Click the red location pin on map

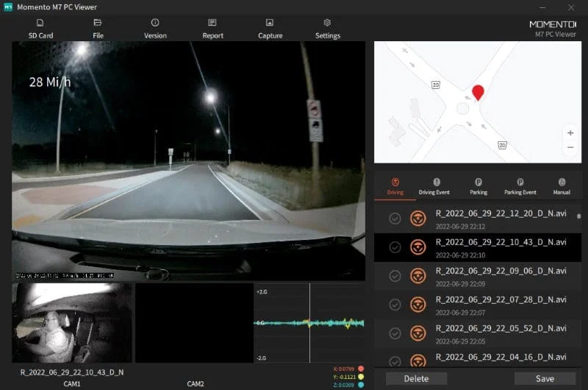(x=478, y=92)
